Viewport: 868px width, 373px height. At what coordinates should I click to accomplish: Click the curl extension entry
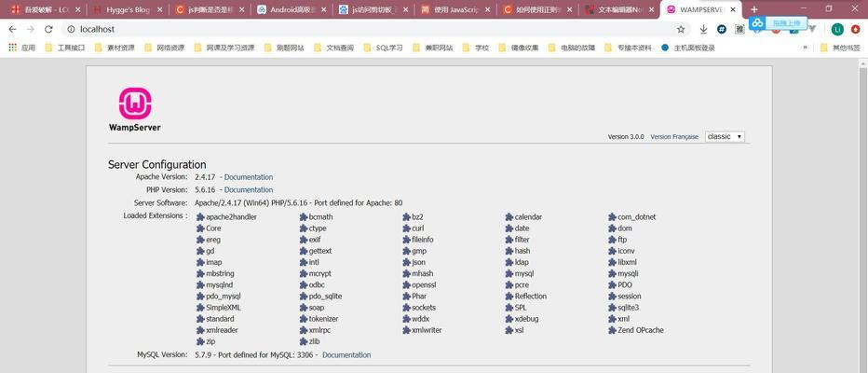pyautogui.click(x=414, y=228)
